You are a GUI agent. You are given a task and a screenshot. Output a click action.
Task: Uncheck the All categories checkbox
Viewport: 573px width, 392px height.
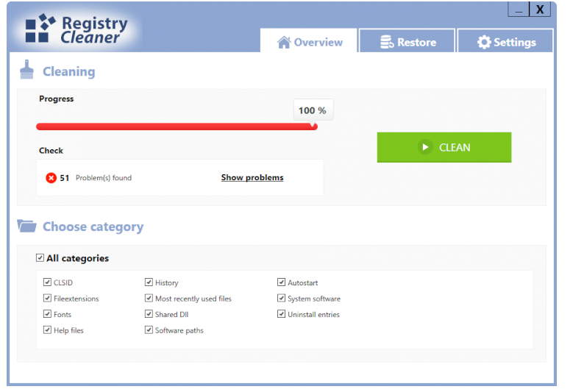click(x=40, y=258)
